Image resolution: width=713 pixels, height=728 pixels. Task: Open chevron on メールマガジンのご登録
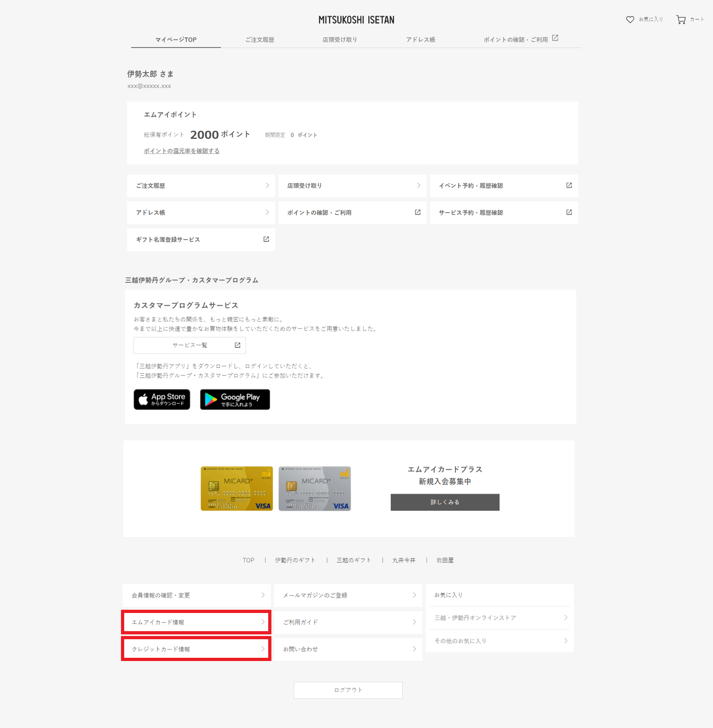[414, 595]
